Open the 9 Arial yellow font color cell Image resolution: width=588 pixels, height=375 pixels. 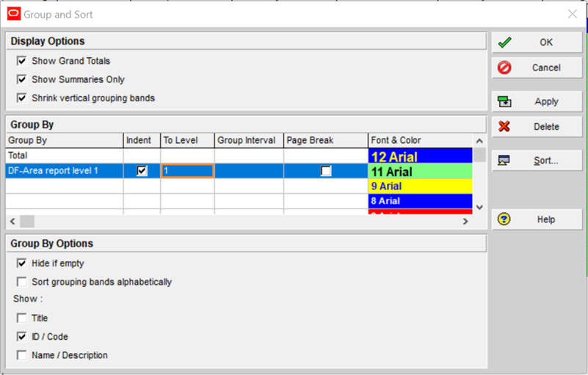[x=420, y=186]
